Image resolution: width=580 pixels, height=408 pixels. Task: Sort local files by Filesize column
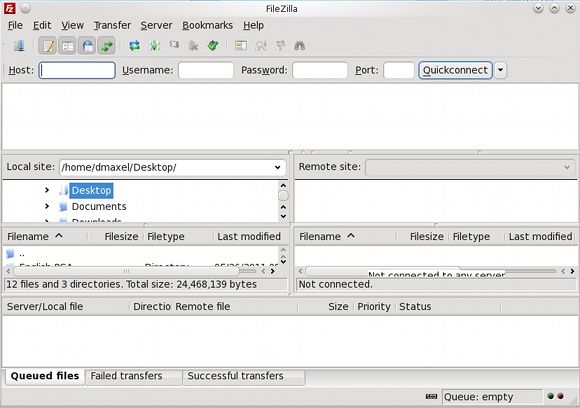(x=114, y=236)
